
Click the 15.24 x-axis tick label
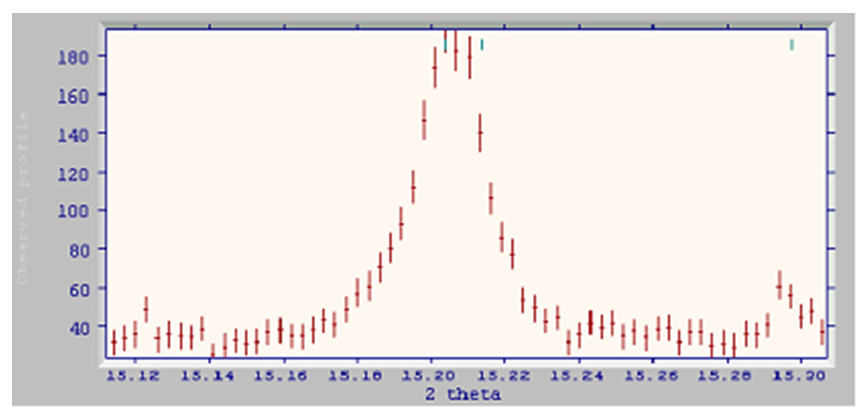pos(577,376)
